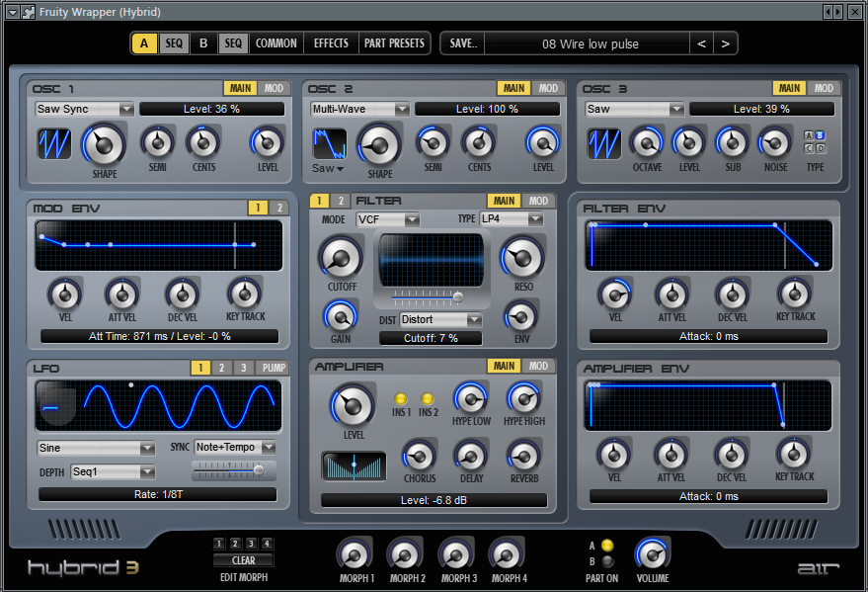Click the MORPH 4 knob
The image size is (868, 592).
[x=507, y=554]
